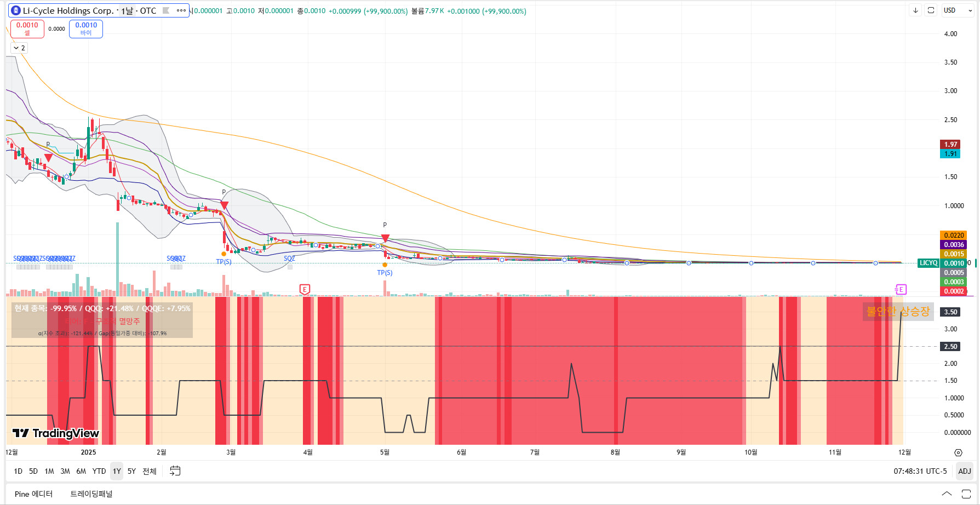Screen dimensions: 980x505
Task: Select the YTD time range
Action: coord(99,471)
